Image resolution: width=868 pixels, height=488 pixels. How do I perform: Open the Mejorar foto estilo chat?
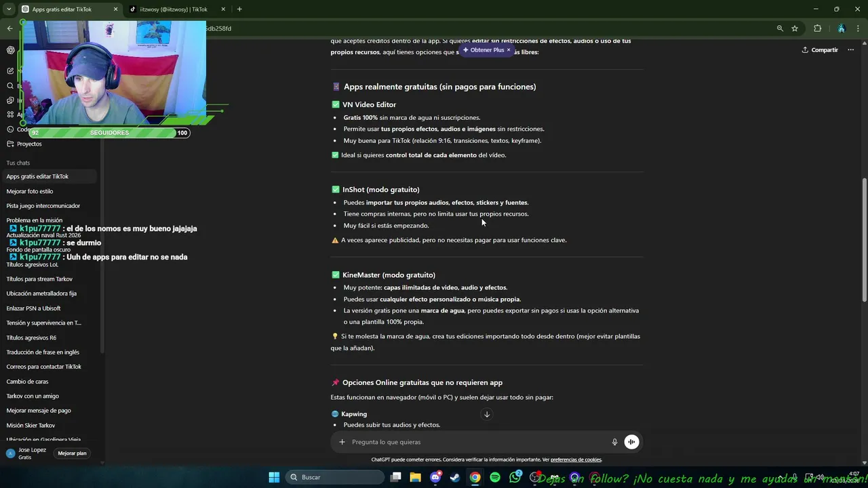[49, 191]
